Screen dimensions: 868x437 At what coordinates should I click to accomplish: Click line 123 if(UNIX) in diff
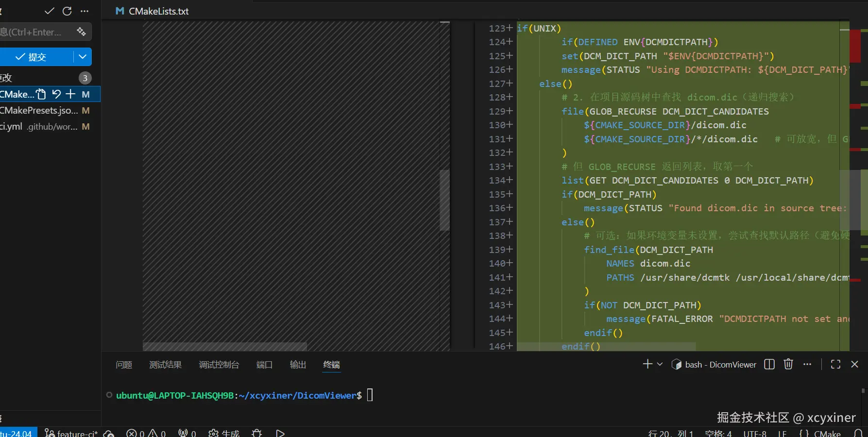[x=539, y=28]
